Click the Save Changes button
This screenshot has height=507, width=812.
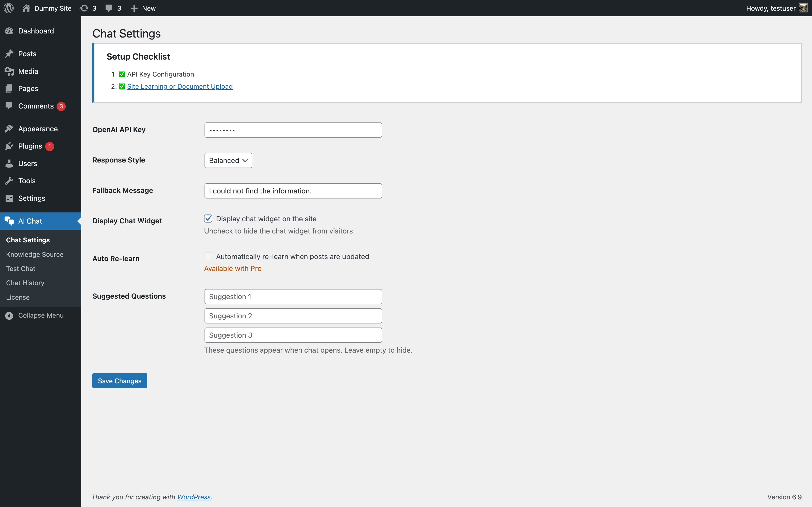120,381
